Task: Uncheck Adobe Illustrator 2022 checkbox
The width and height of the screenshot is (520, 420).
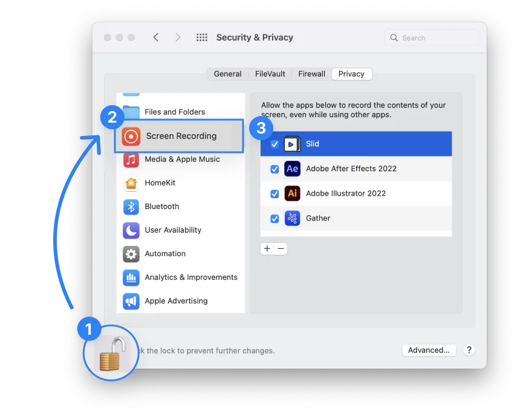Action: pyautogui.click(x=275, y=193)
